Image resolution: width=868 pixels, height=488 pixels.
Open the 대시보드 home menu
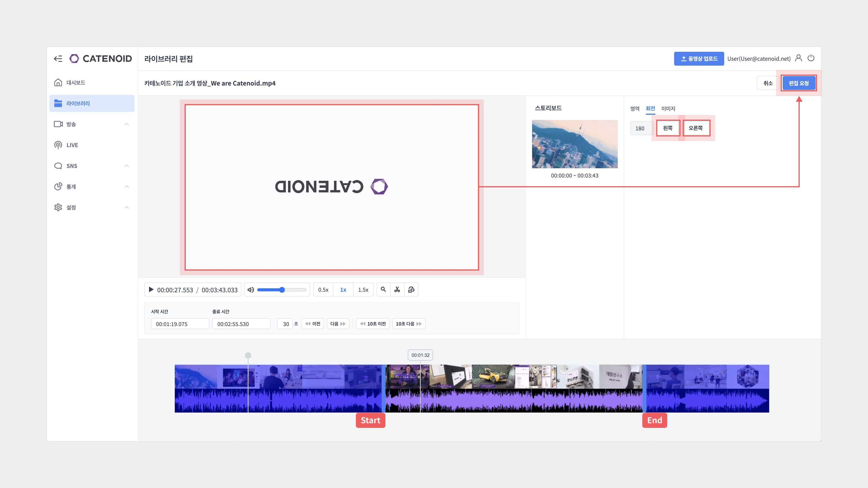tap(76, 82)
